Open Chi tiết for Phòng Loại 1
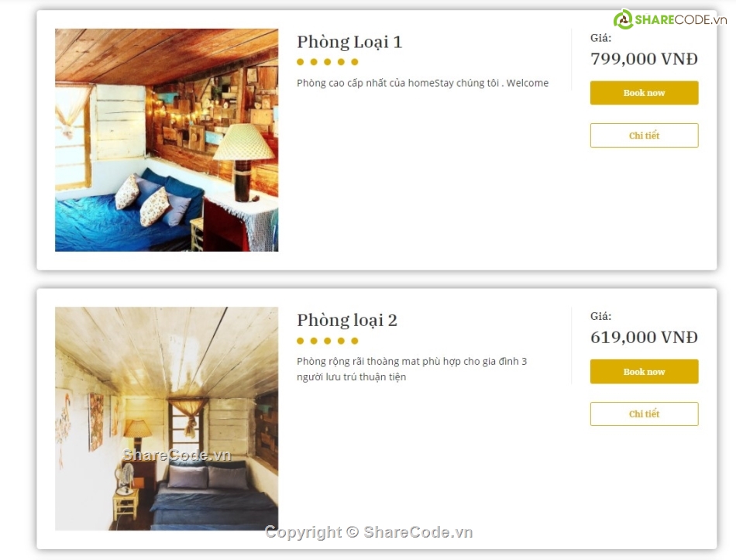Viewport: 736px width, 560px height. pyautogui.click(x=644, y=135)
